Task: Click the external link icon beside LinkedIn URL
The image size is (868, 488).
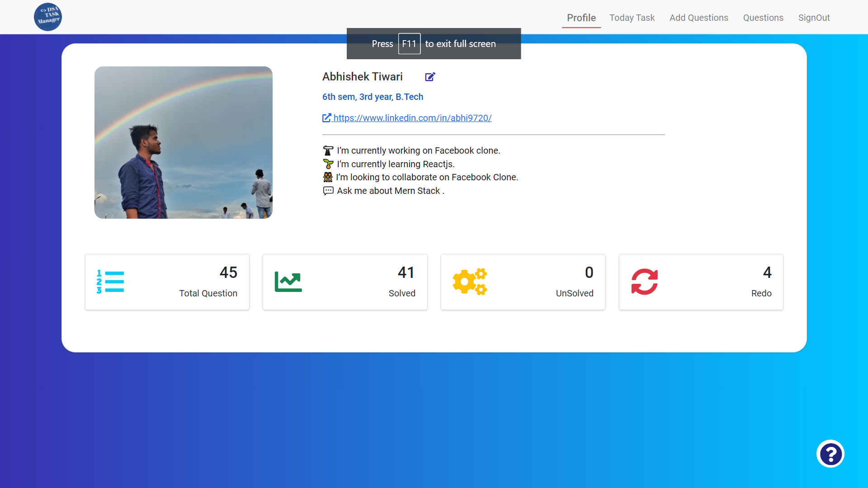Action: pyautogui.click(x=326, y=118)
